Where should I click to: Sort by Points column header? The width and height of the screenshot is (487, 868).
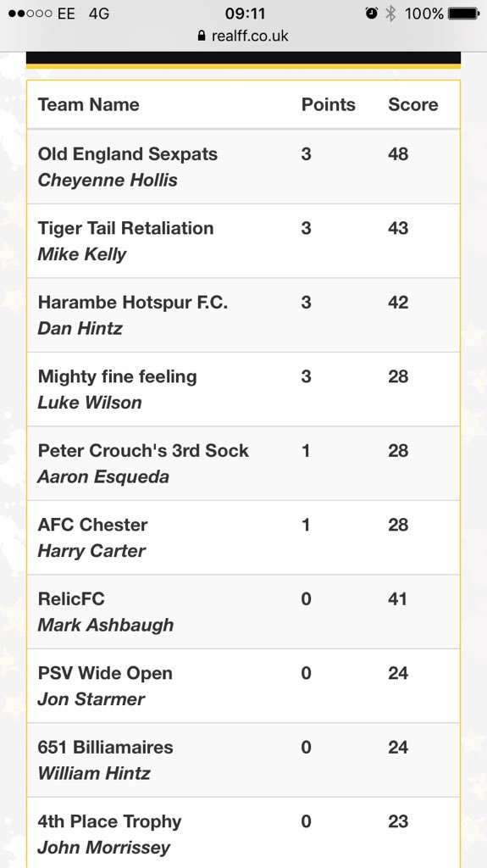(328, 104)
